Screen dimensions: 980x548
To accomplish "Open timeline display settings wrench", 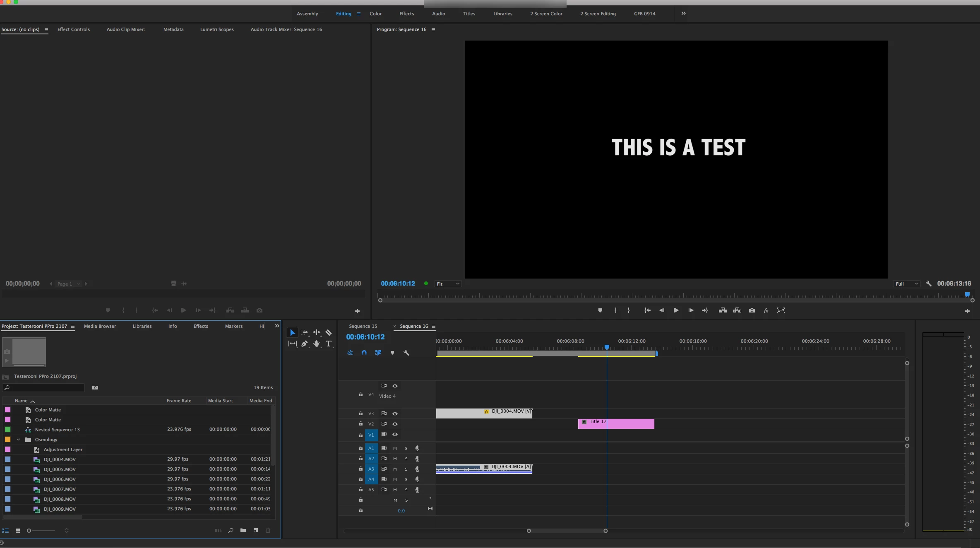I will [x=406, y=353].
